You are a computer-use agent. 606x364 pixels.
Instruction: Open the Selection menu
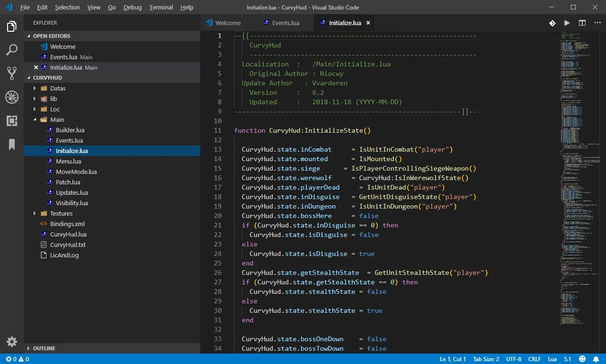coord(67,8)
